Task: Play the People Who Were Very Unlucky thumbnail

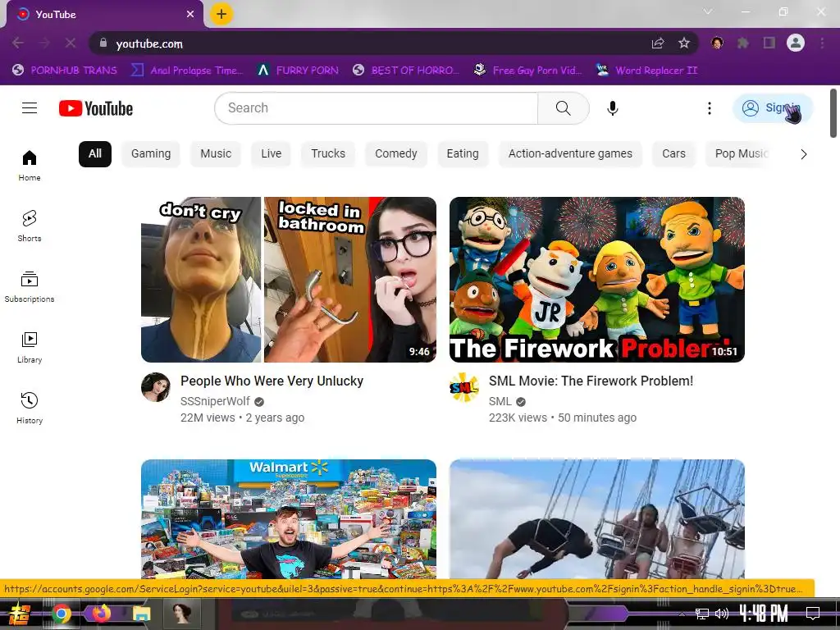Action: 289,280
